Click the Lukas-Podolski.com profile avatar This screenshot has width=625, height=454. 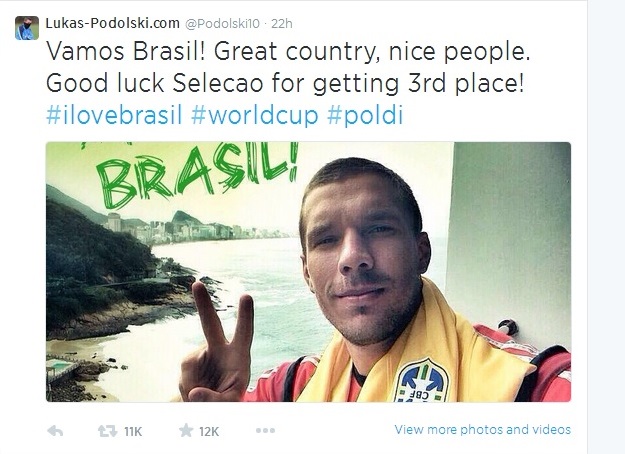tap(27, 27)
